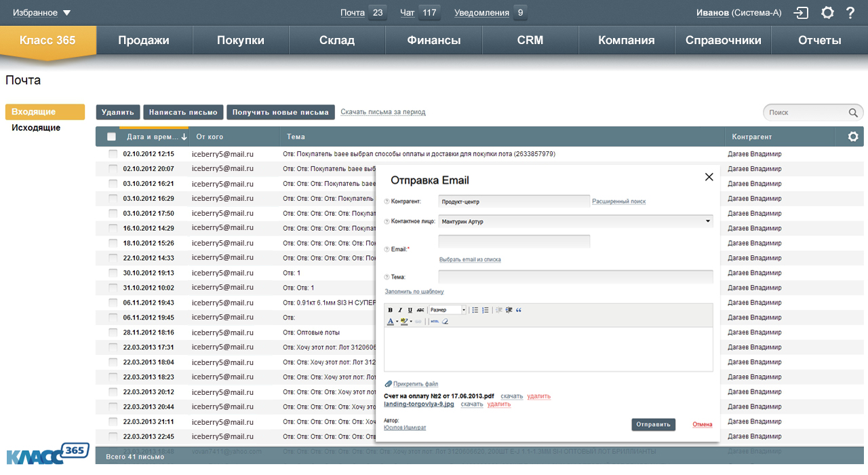
Task: Open help question mark icon
Action: [850, 13]
